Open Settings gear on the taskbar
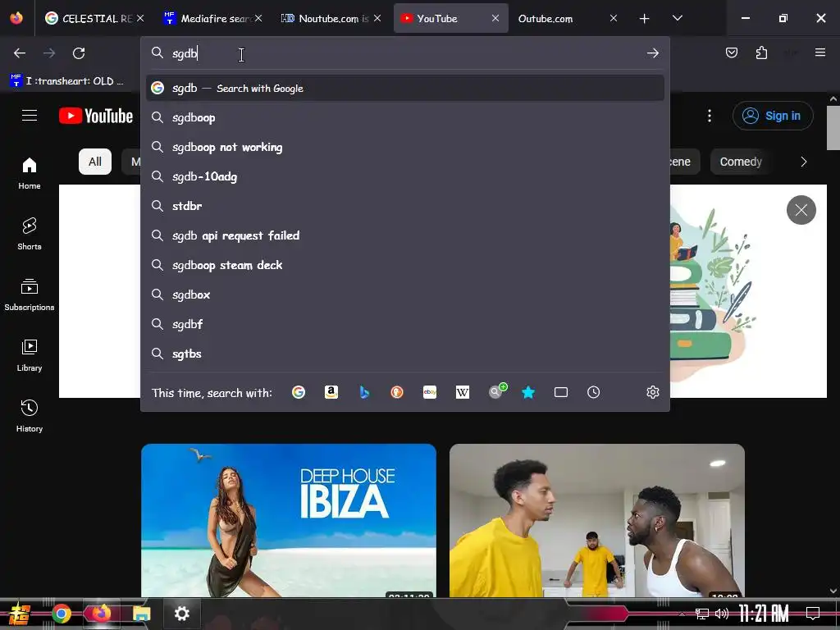This screenshot has height=630, width=840. pos(181,614)
